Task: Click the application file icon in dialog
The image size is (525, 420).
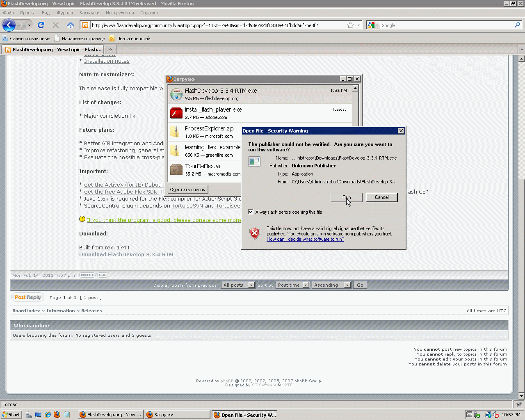Action: point(254,162)
